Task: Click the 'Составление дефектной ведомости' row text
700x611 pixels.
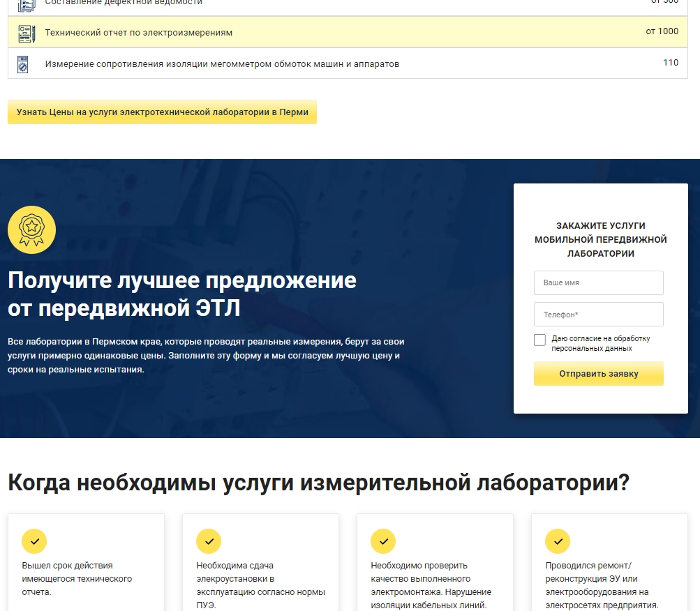Action: (x=124, y=3)
